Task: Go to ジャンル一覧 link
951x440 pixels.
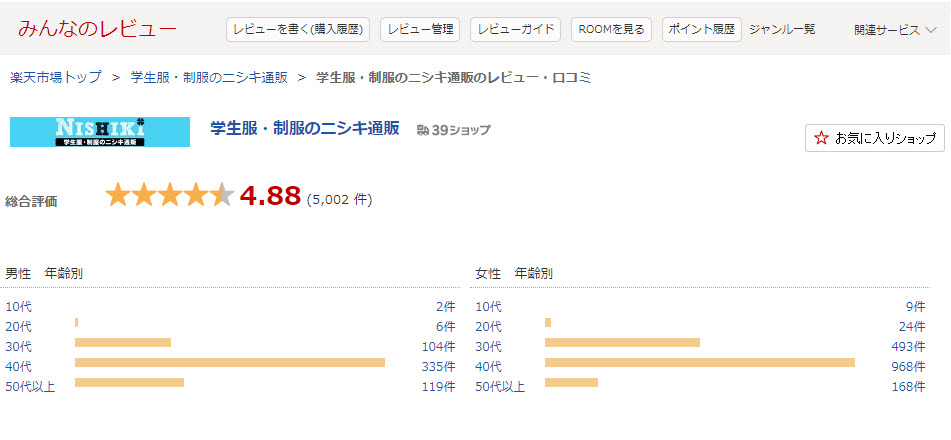Action: click(x=782, y=30)
